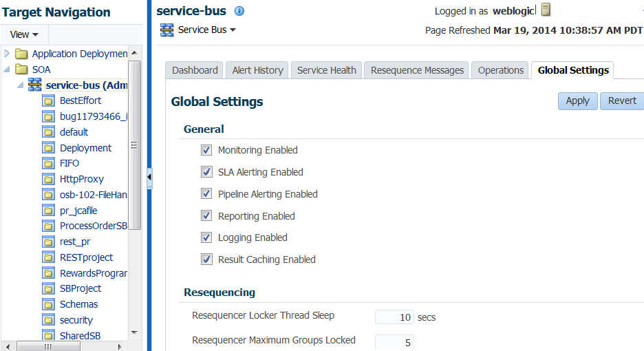Click the SOA folder icon
The width and height of the screenshot is (644, 351).
pyautogui.click(x=21, y=70)
